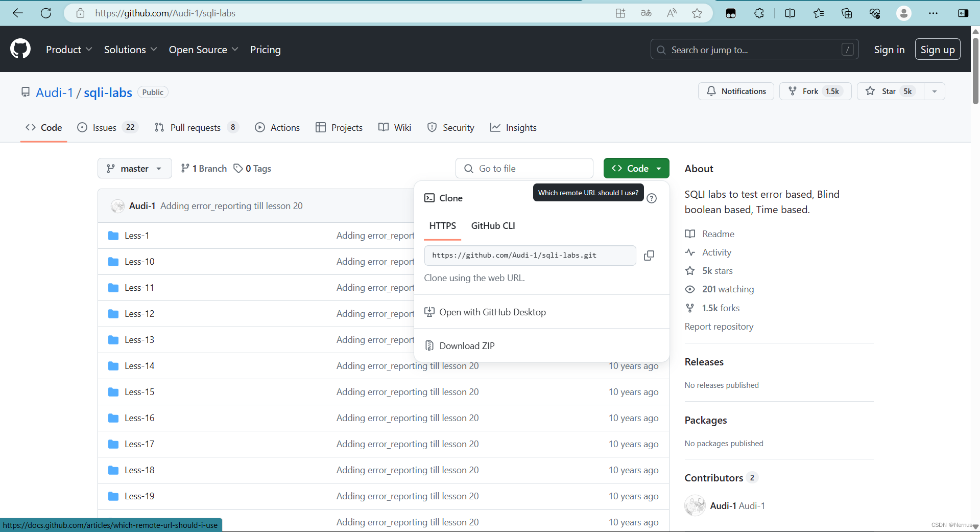Screen dimensions: 980x532
Task: Select the HTTPS clone tab
Action: coord(442,226)
